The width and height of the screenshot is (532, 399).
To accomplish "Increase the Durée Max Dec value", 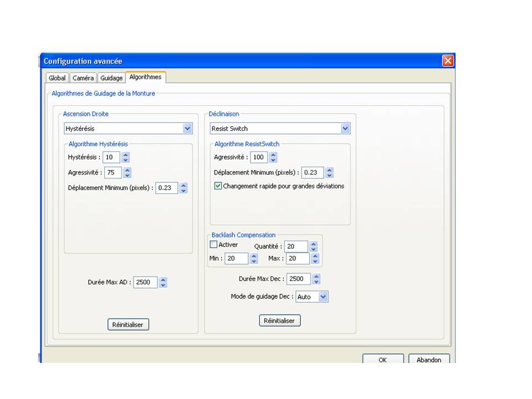I will pyautogui.click(x=316, y=276).
